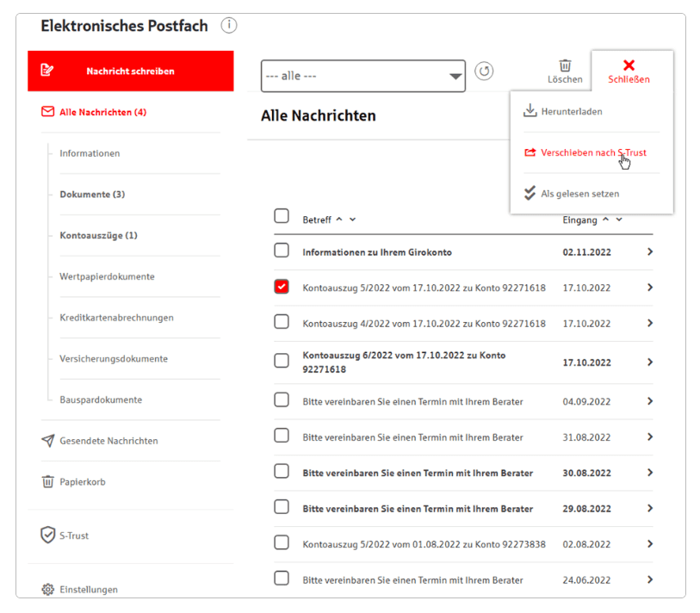This screenshot has height=613, width=700.
Task: Open chevron for Informationen zu Ihrem Girokonto
Action: 650,251
